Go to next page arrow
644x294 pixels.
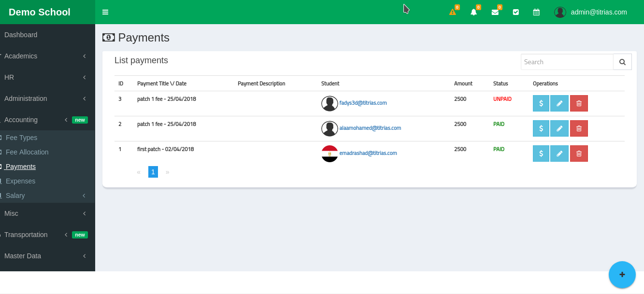click(168, 172)
